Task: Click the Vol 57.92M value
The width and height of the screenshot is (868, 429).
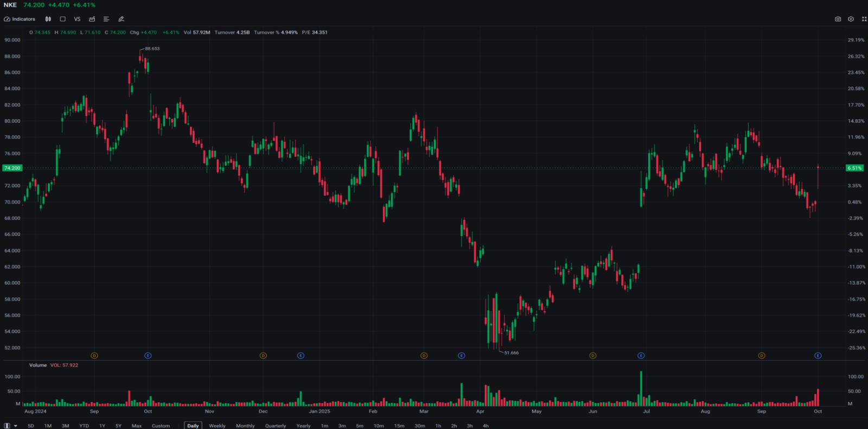Action: pos(197,33)
